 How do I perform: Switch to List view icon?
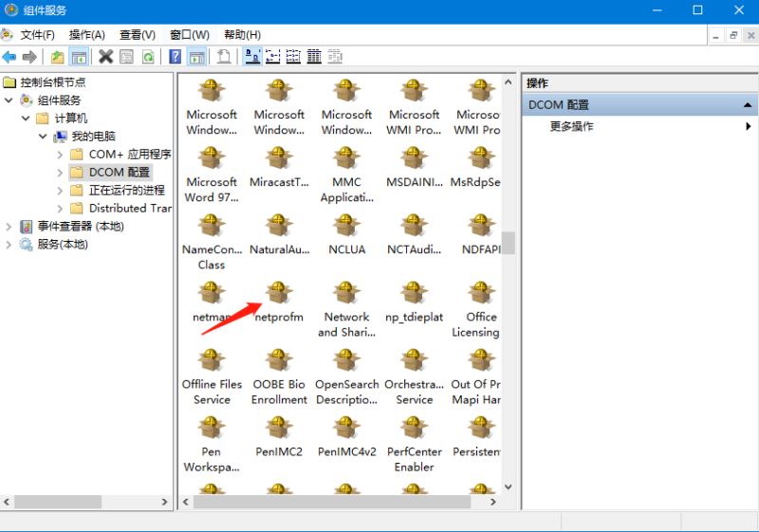click(293, 57)
